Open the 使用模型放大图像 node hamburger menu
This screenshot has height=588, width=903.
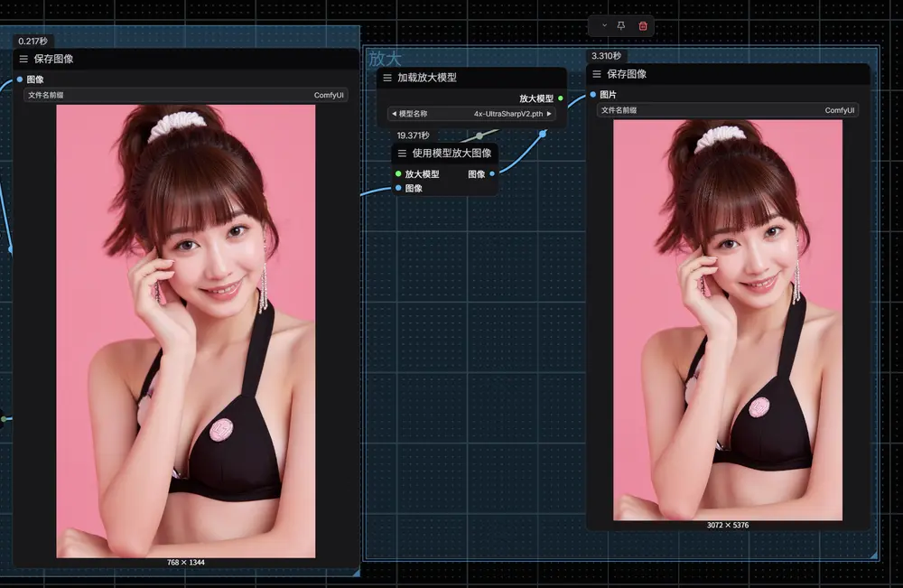click(402, 154)
